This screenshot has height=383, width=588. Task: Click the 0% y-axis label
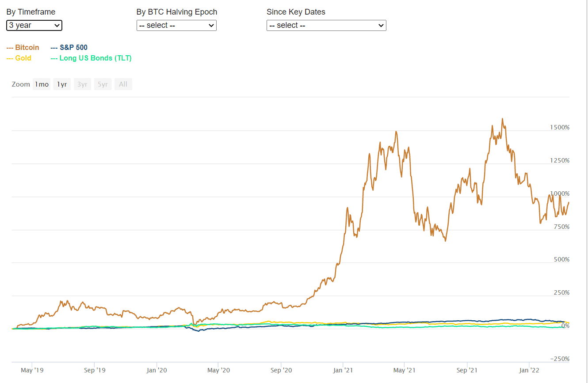pos(565,326)
